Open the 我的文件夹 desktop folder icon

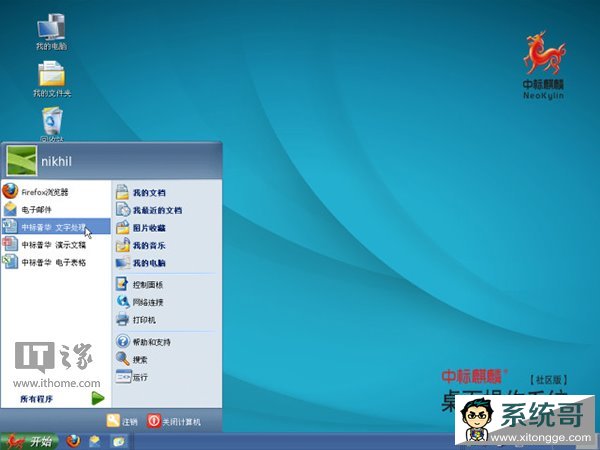click(52, 79)
